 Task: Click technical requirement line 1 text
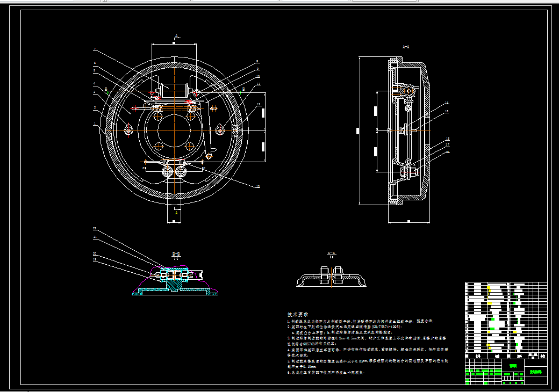[361, 321]
